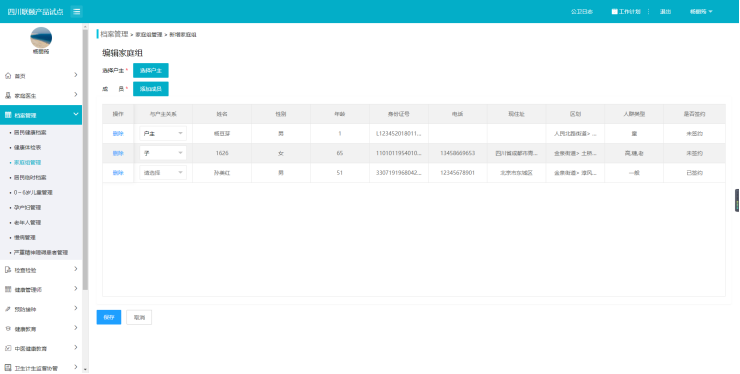The image size is (740, 374).
Task: Click the blue 保存 save button
Action: pos(109,317)
